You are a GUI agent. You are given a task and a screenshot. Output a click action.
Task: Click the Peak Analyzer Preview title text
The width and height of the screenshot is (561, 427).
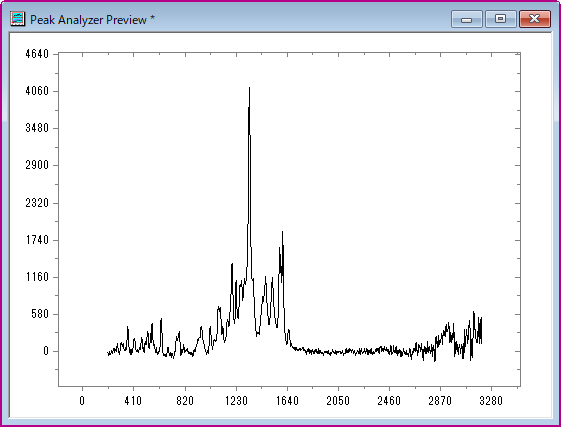pyautogui.click(x=92, y=20)
